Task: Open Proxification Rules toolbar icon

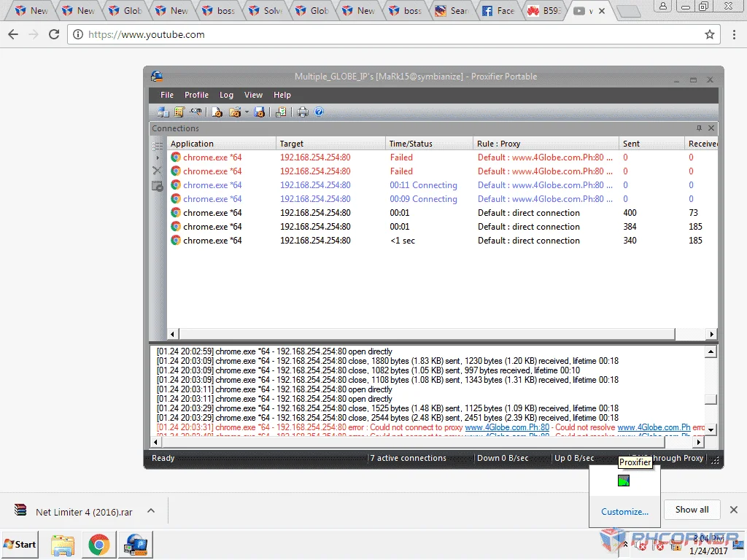Action: tap(179, 112)
